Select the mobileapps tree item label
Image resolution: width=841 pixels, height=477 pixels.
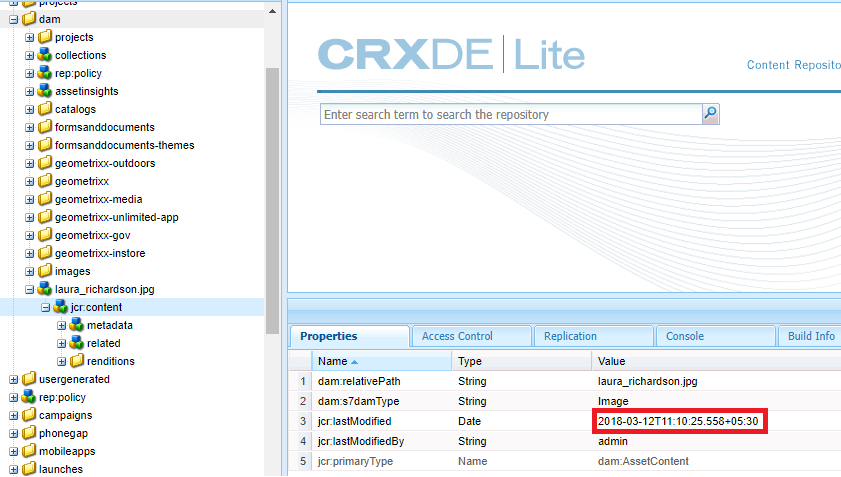67,451
